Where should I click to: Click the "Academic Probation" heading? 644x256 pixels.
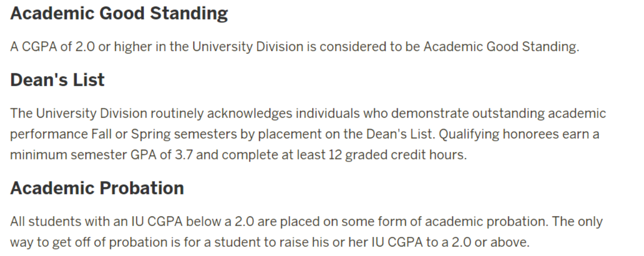pyautogui.click(x=97, y=188)
